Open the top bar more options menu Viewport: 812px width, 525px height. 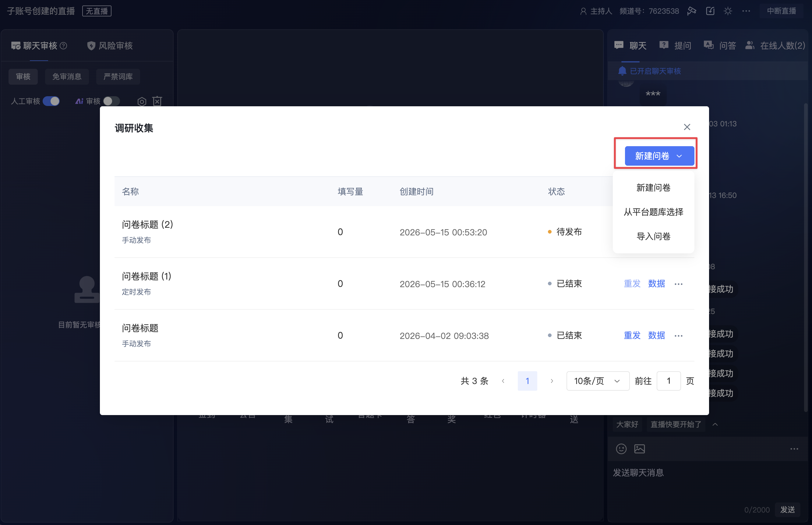coord(746,11)
